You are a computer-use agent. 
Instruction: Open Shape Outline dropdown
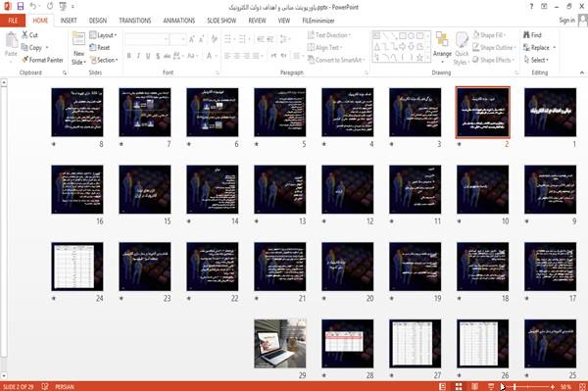[x=494, y=48]
